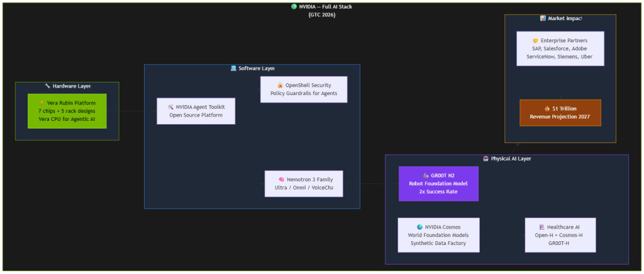Image resolution: width=644 pixels, height=274 pixels.
Task: Click the text 'Policy Guardrails for Agents'
Action: coord(304,93)
